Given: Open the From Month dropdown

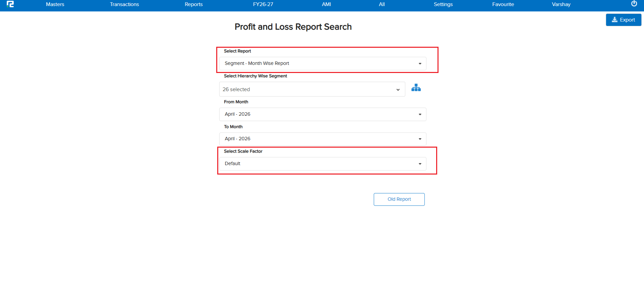Looking at the screenshot, I should (323, 114).
